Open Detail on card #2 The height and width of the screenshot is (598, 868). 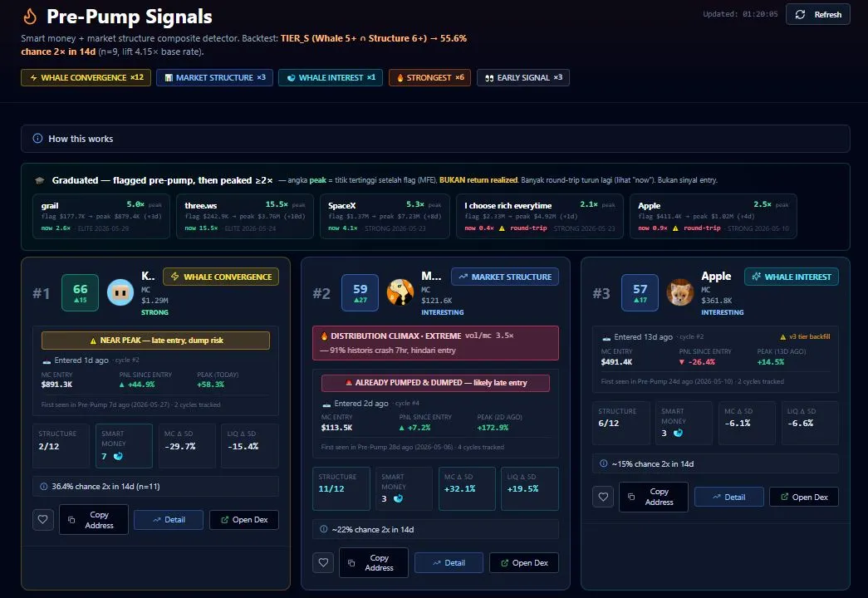(449, 562)
